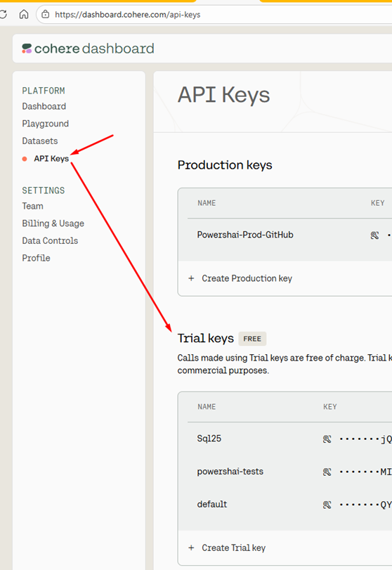Click the SETTINGS section label
Image resolution: width=392 pixels, height=570 pixels.
tap(44, 190)
